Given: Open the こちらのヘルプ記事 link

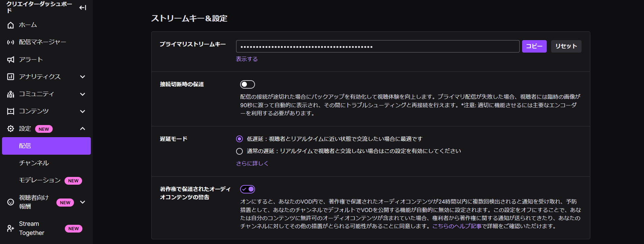Looking at the screenshot, I should [457, 226].
